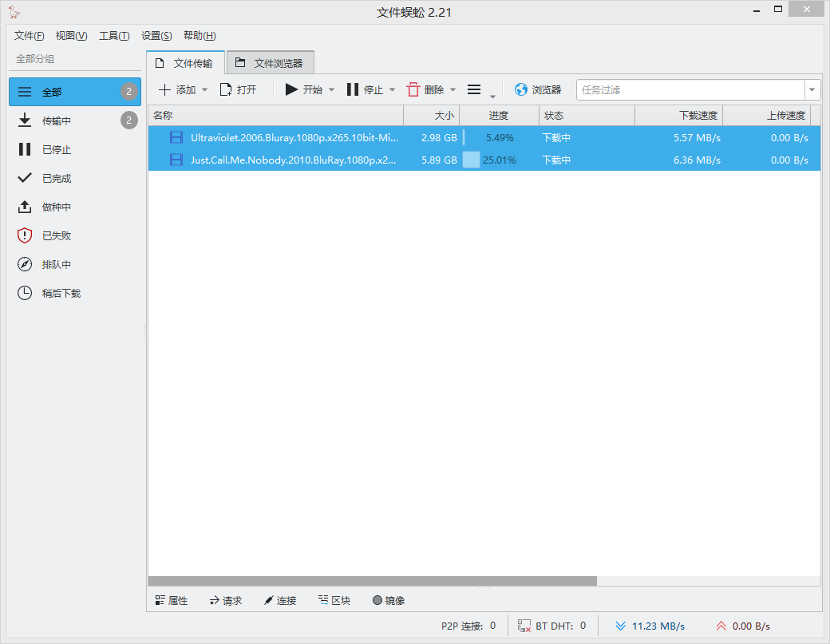Open the 视图(V) menu
This screenshot has width=830, height=644.
72,35
